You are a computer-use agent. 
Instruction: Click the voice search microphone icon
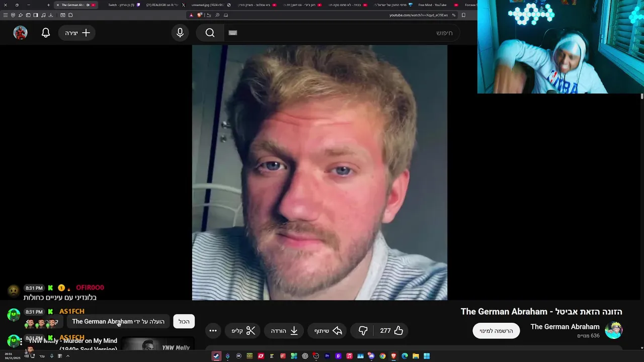[x=180, y=33]
